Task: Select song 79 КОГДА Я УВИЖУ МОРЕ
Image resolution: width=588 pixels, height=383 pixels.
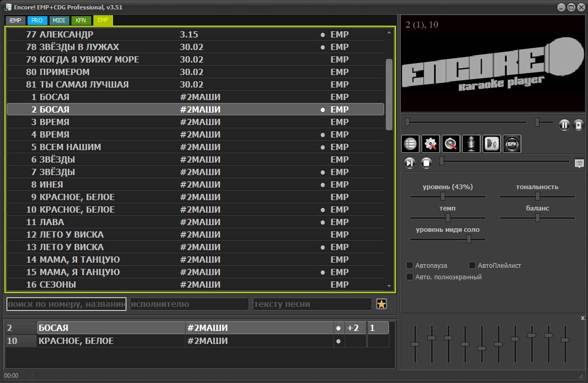Action: [x=195, y=59]
